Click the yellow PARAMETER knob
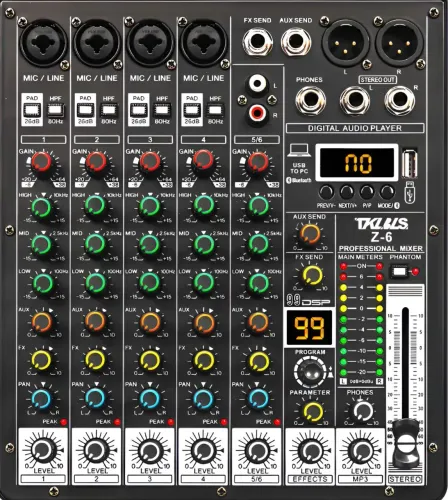The width and height of the screenshot is (448, 500). coord(313,412)
